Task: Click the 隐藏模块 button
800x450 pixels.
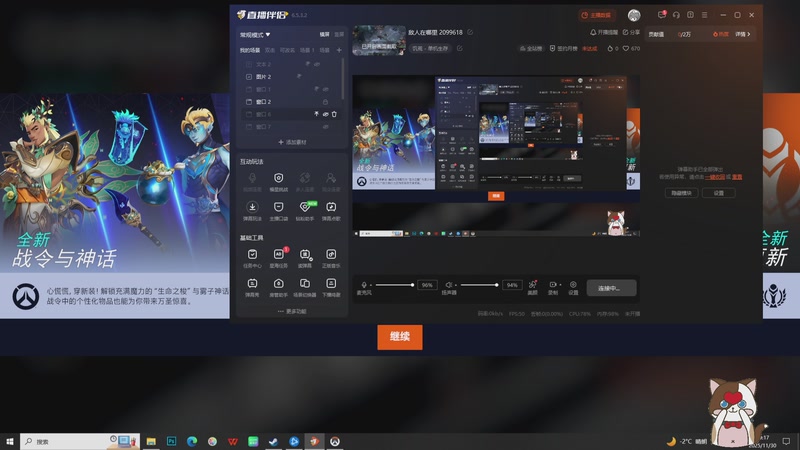Action: (x=682, y=193)
